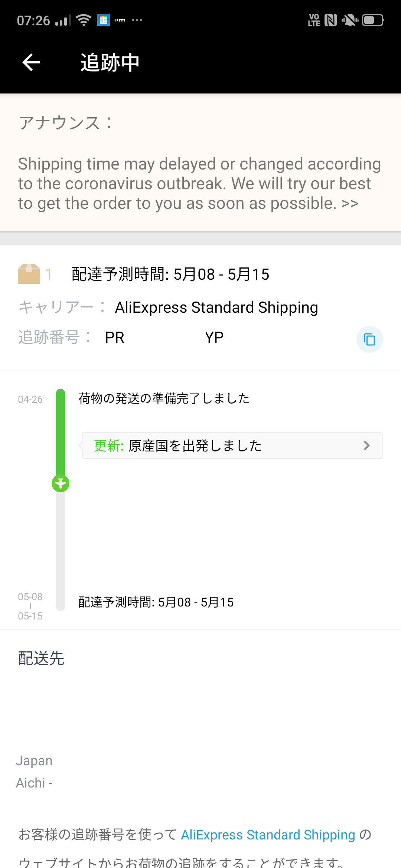
Task: Tap the 配送先 delivery address section
Action: click(x=200, y=718)
